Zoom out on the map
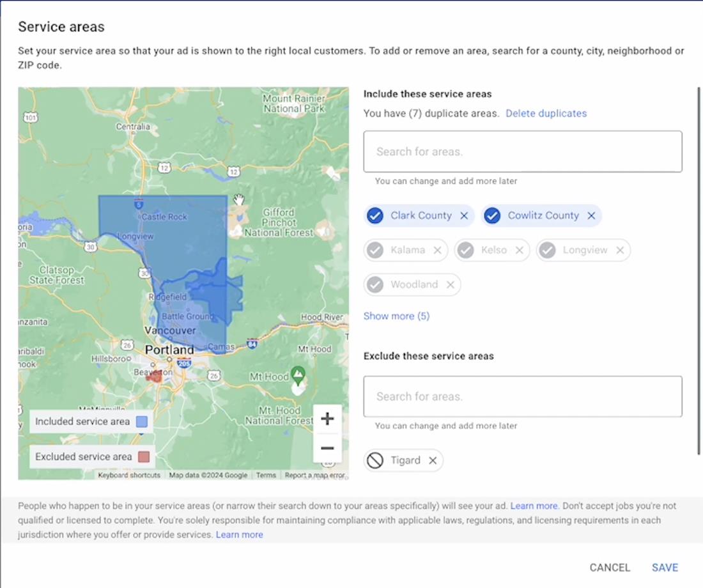The width and height of the screenshot is (703, 588). coord(327,447)
